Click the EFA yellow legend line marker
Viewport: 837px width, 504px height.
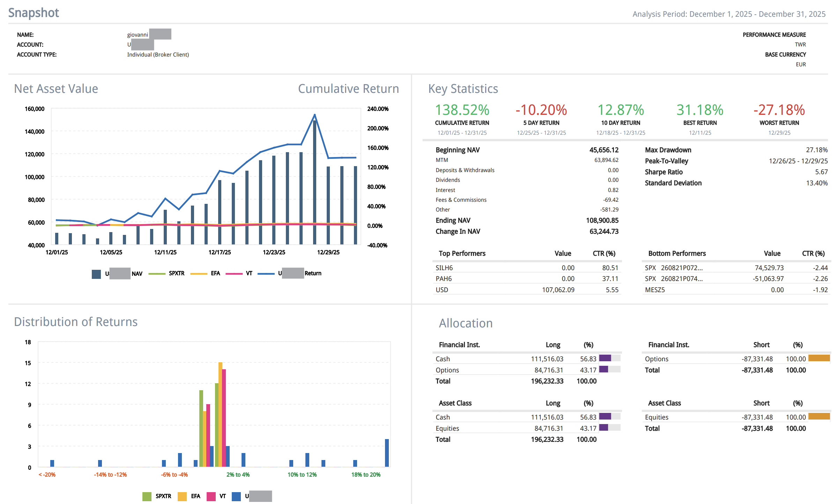click(x=199, y=274)
